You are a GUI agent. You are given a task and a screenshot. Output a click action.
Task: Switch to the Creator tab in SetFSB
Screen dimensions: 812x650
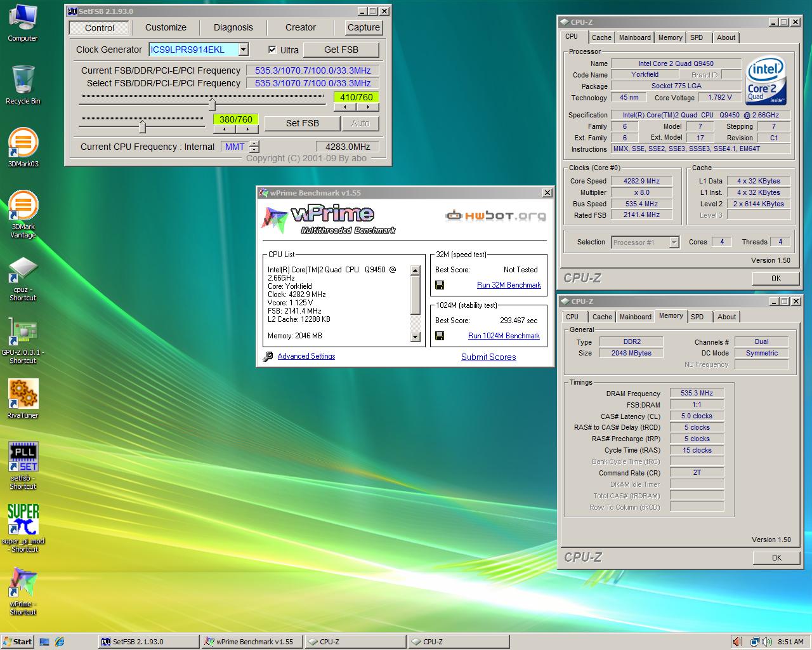[301, 27]
